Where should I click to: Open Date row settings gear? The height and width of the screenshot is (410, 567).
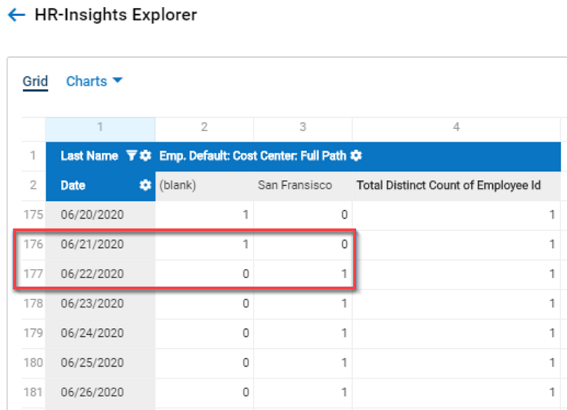145,185
